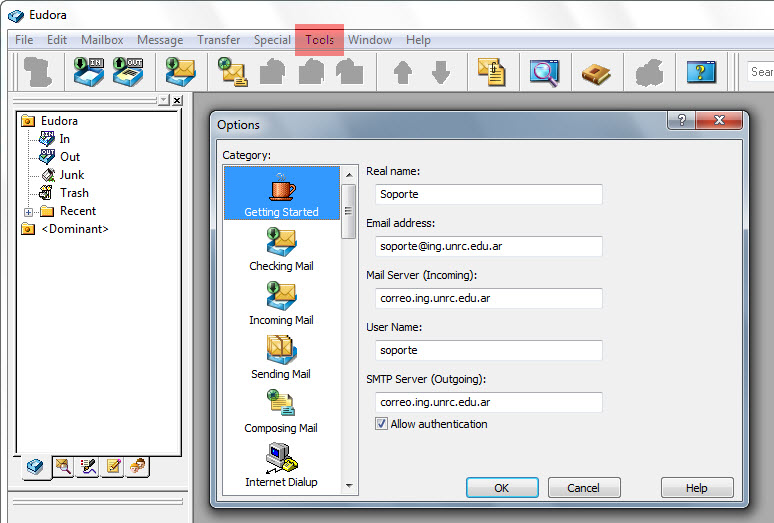Screen dimensions: 774x523
Task: Open the Special menu
Action: 272,40
